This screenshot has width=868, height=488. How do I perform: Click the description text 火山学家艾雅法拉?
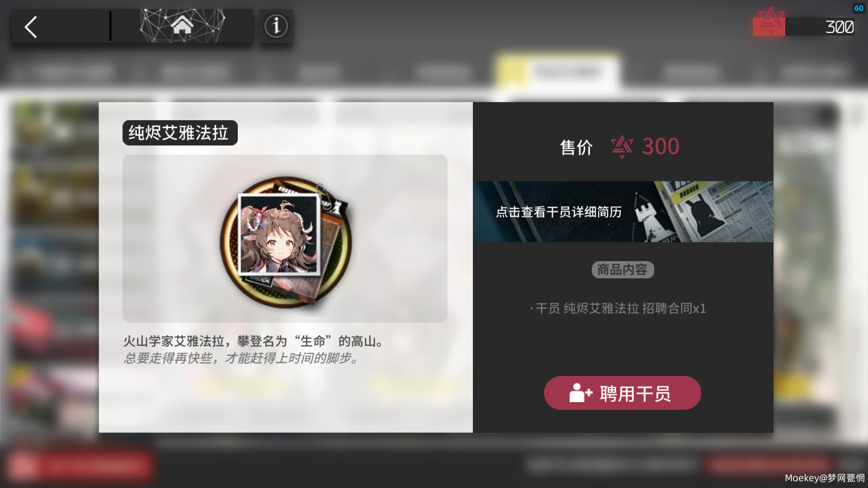pos(174,341)
